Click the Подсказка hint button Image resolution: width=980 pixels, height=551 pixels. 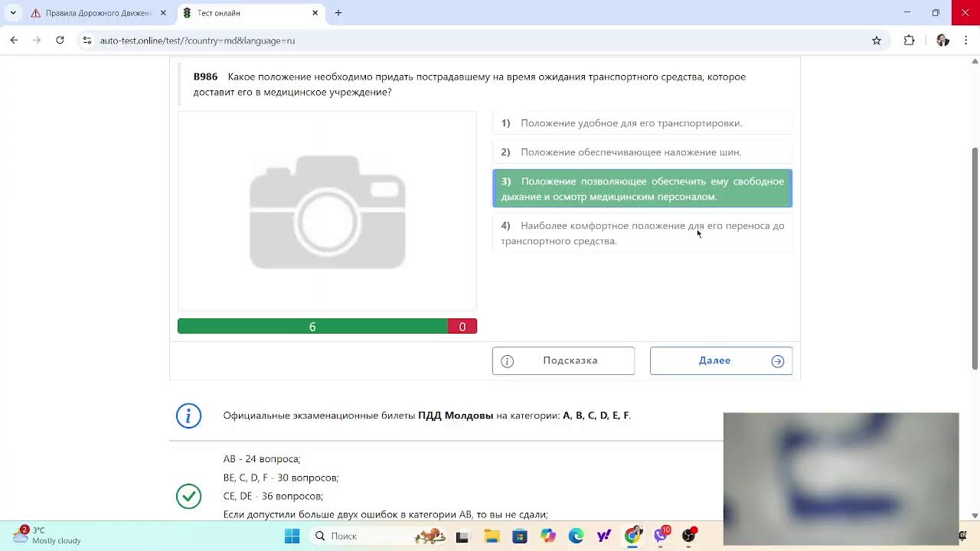(563, 361)
